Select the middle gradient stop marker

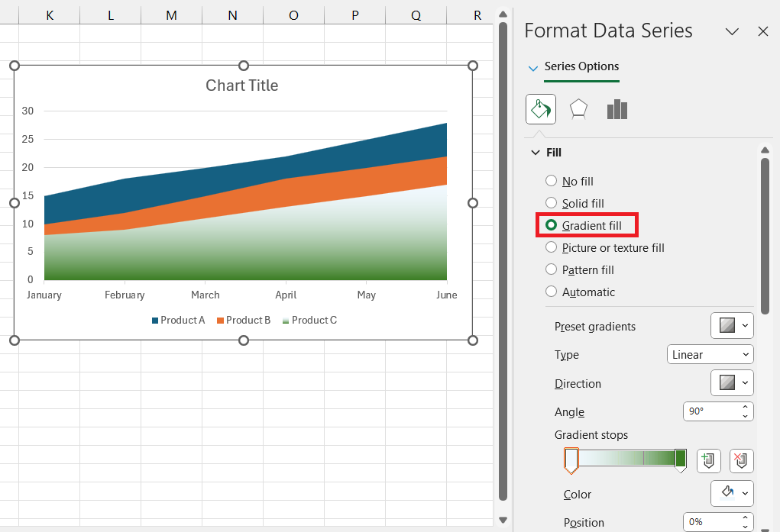point(644,458)
